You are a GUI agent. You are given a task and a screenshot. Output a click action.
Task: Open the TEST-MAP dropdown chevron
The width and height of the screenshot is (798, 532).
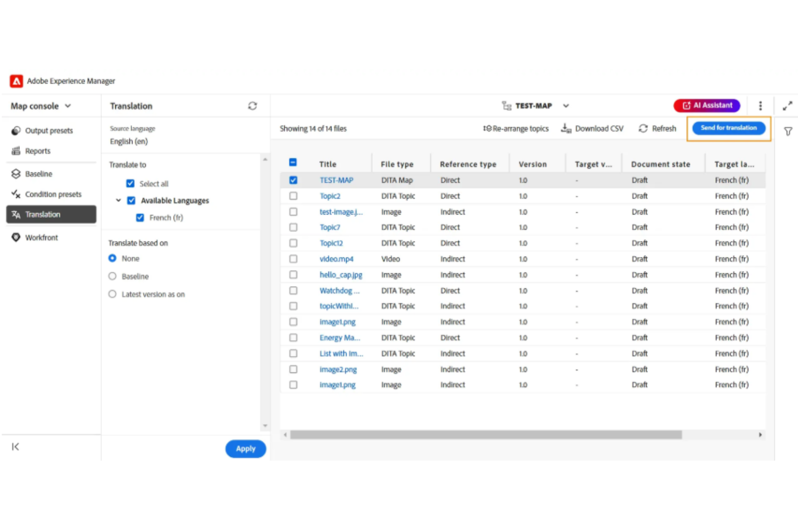[x=566, y=106]
